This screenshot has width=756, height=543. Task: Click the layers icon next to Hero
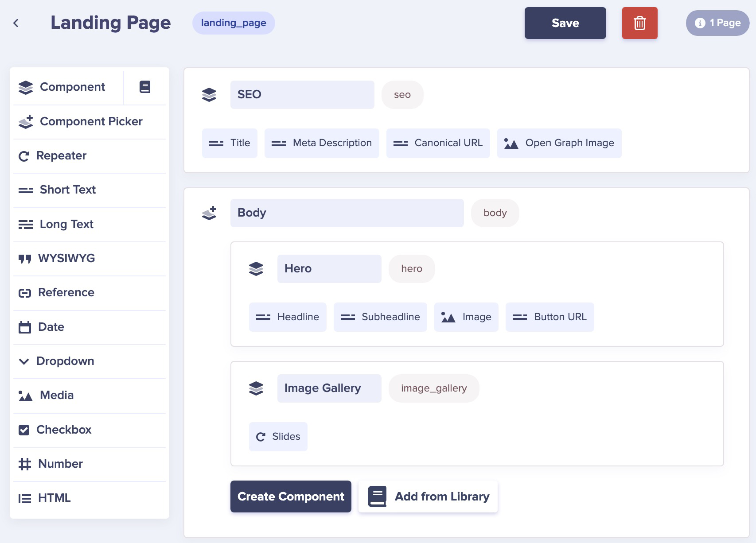(x=256, y=269)
